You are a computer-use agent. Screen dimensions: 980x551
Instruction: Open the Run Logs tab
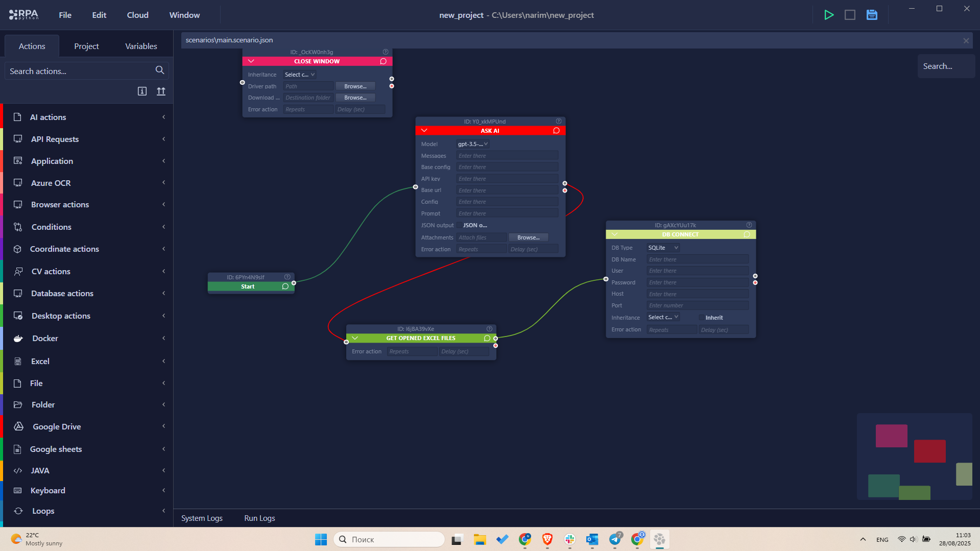pos(259,518)
